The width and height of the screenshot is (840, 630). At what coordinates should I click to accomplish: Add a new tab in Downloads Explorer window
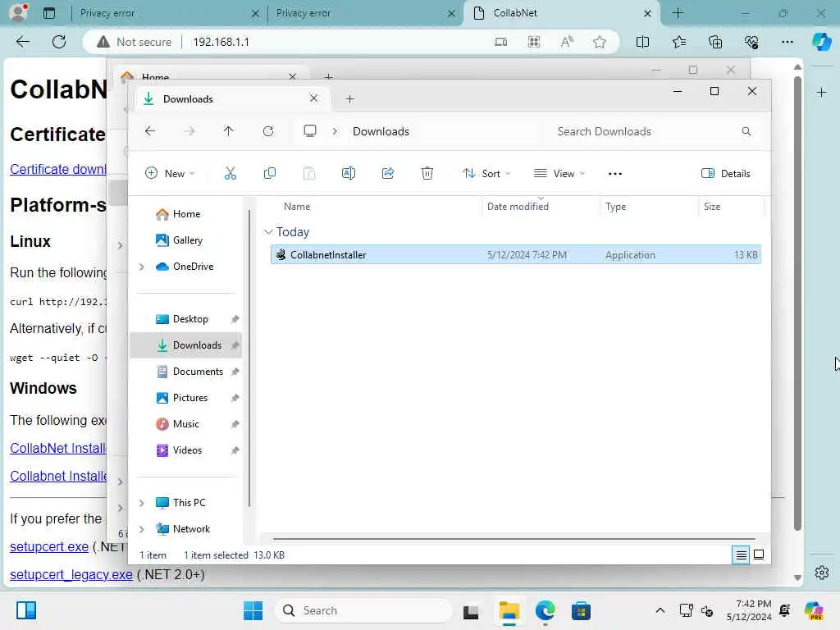[x=349, y=99]
